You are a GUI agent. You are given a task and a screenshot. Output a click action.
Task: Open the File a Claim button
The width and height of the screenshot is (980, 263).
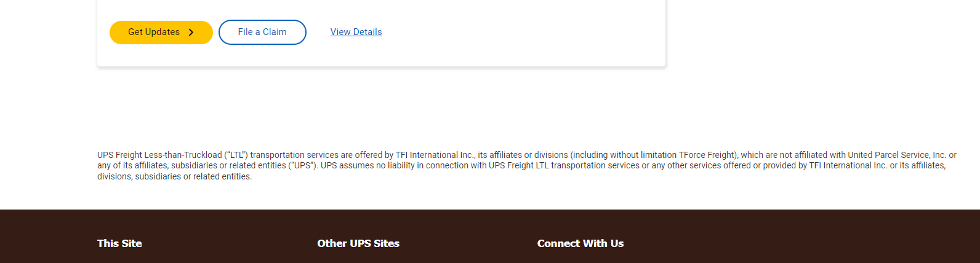(262, 33)
